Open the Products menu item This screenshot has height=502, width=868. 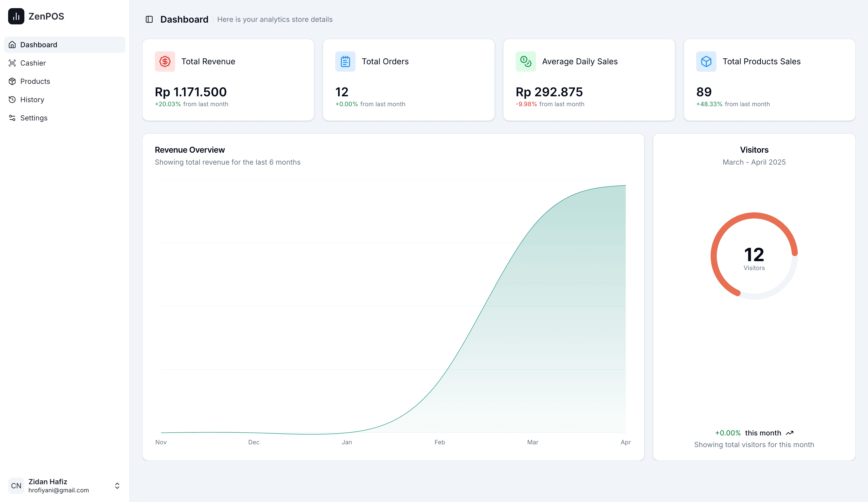click(x=64, y=81)
